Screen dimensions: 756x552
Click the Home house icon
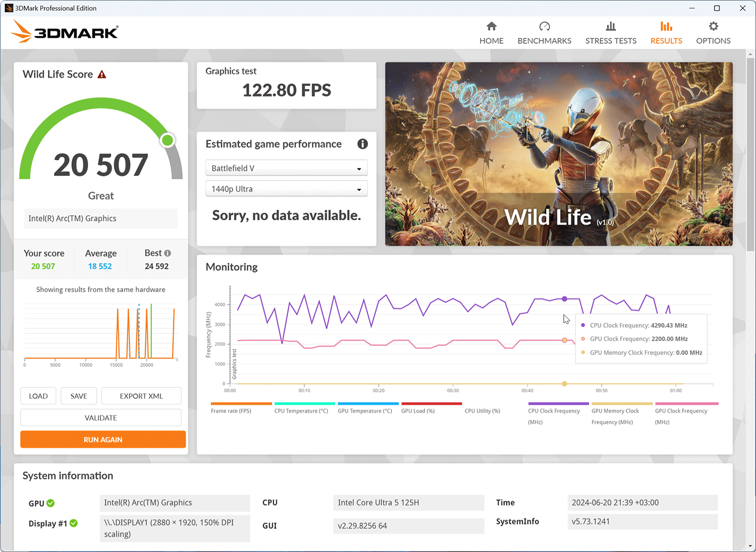coord(491,26)
